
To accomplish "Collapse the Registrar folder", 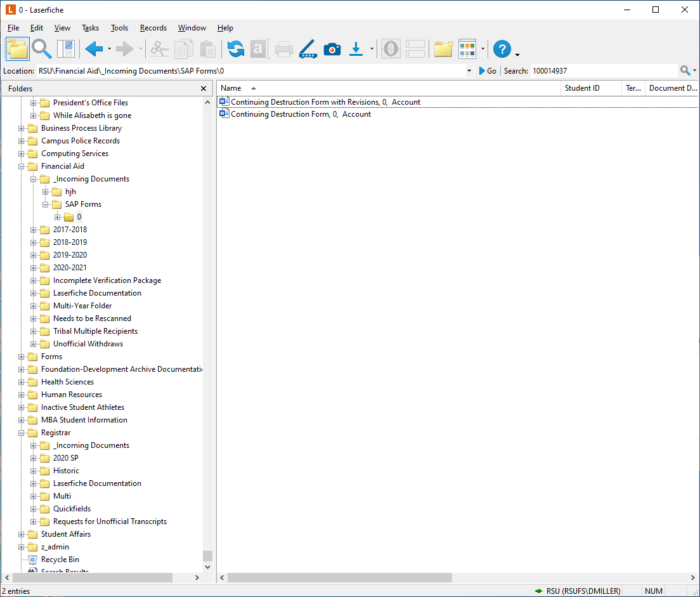I will pos(21,433).
